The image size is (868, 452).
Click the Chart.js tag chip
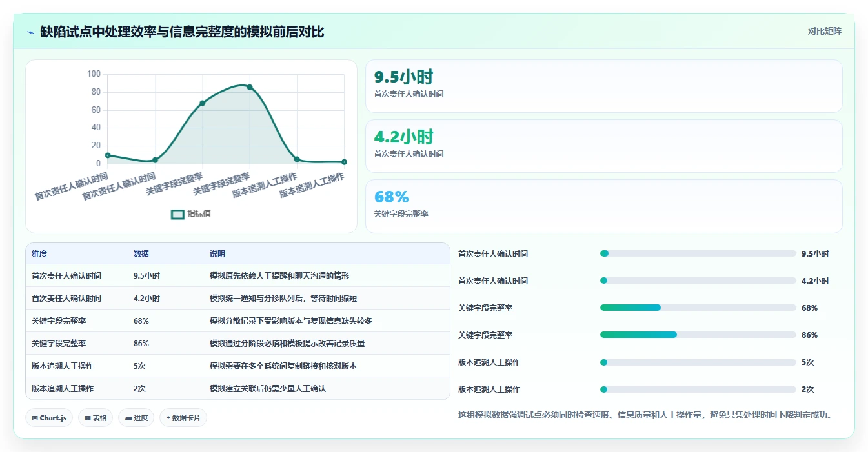point(50,418)
